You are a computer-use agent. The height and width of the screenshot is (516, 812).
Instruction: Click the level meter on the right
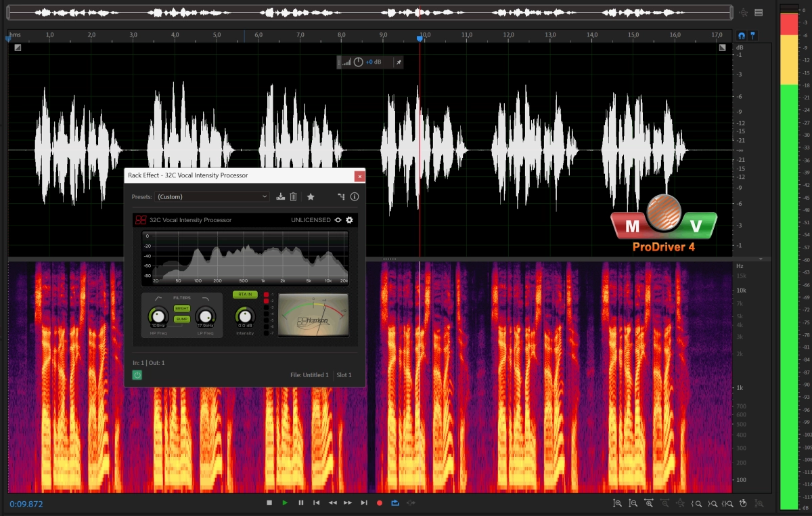pos(789,257)
